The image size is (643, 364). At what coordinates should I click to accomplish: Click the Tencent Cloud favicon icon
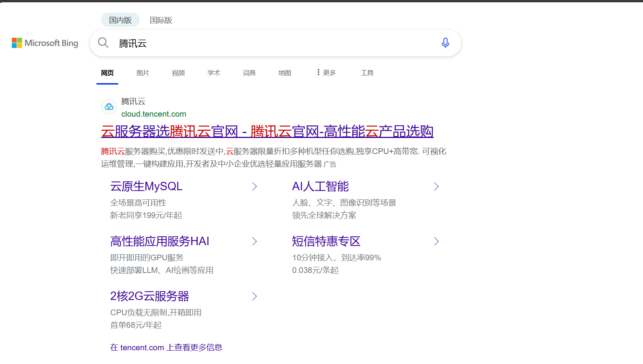click(109, 107)
